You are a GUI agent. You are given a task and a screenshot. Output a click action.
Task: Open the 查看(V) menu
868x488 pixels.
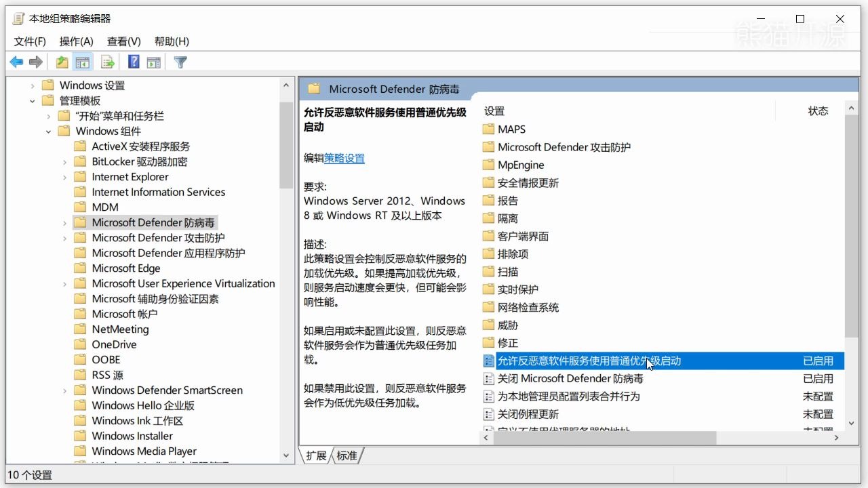coord(124,41)
